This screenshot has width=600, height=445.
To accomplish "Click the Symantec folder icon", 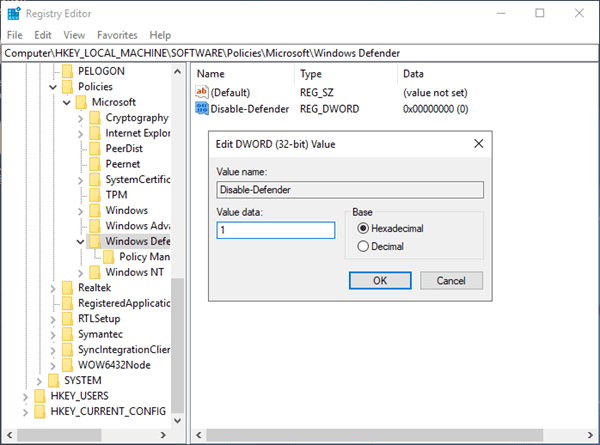I will pos(67,334).
